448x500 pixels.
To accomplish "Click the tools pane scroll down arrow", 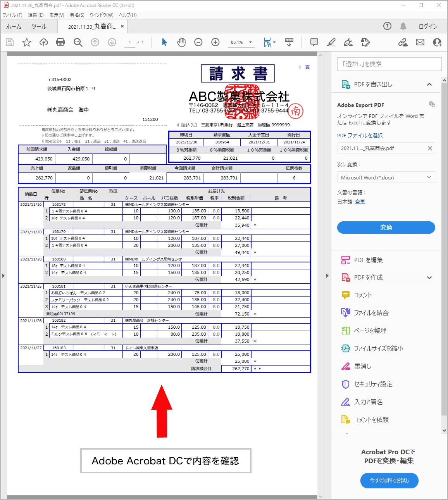I will [444, 431].
